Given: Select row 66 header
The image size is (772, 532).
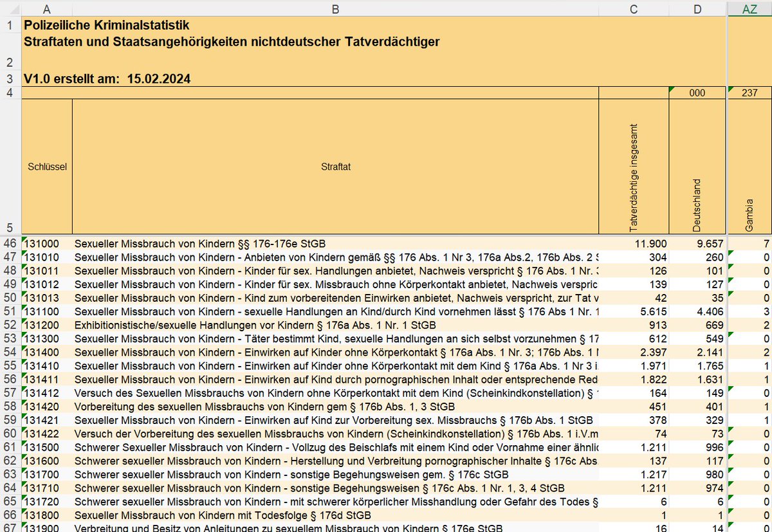Looking at the screenshot, I should (10, 515).
